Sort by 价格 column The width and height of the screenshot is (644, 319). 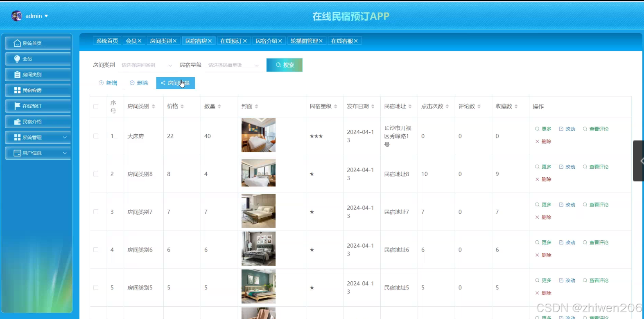pos(182,106)
